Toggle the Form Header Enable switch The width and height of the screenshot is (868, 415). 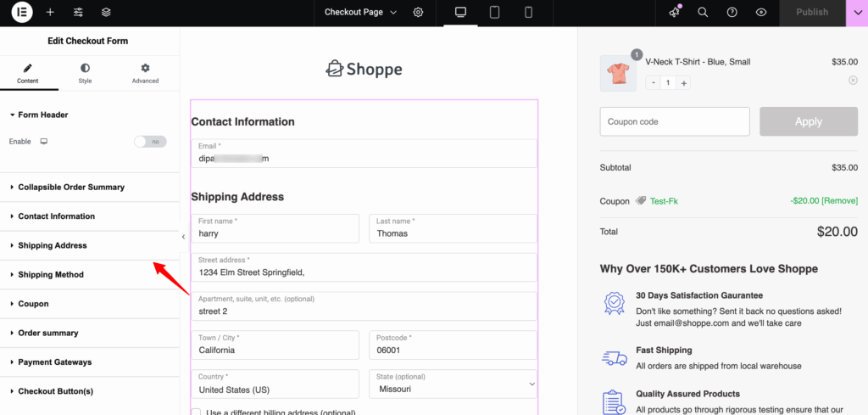tap(150, 142)
